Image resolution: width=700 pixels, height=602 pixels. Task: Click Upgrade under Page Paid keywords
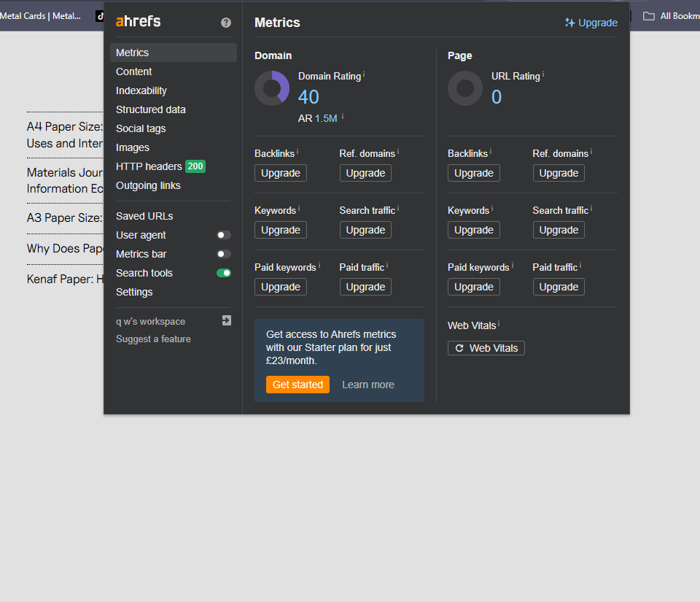pyautogui.click(x=474, y=287)
